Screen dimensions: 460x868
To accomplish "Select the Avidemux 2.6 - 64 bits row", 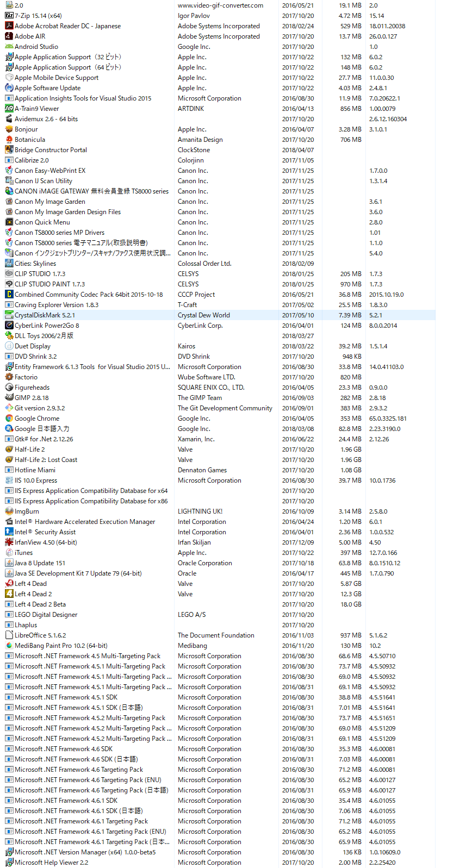I will 220,118.
